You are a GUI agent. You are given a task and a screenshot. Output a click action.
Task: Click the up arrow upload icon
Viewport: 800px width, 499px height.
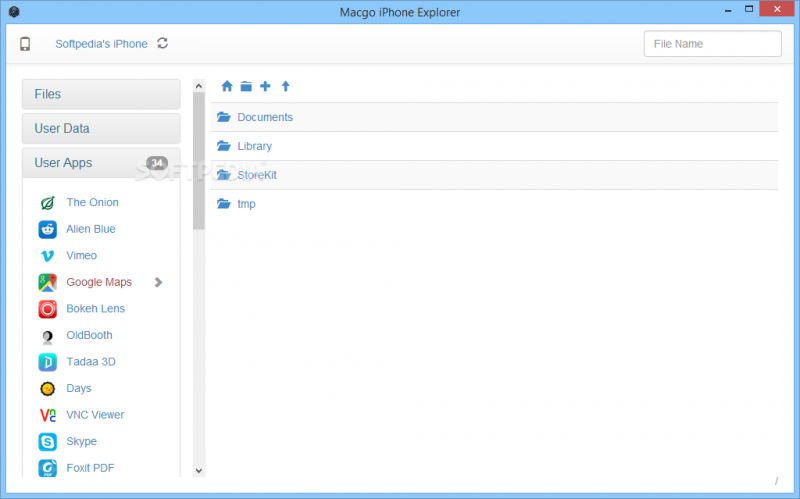(x=285, y=87)
